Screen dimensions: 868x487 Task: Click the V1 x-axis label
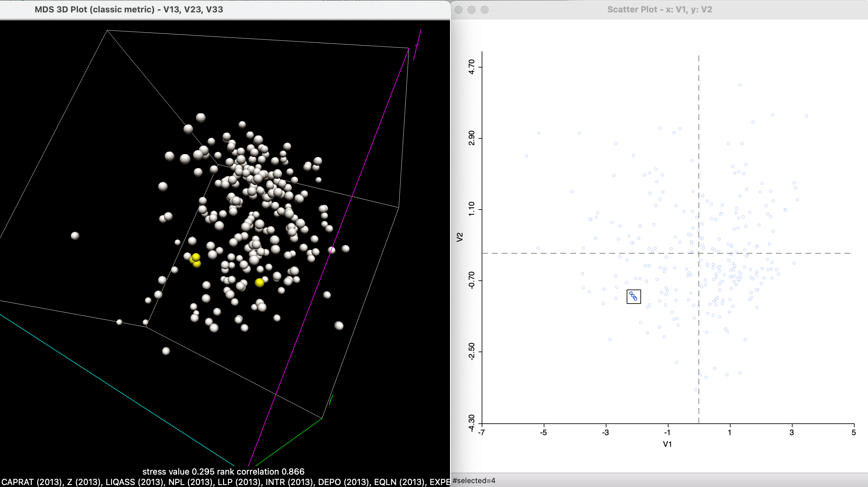667,444
